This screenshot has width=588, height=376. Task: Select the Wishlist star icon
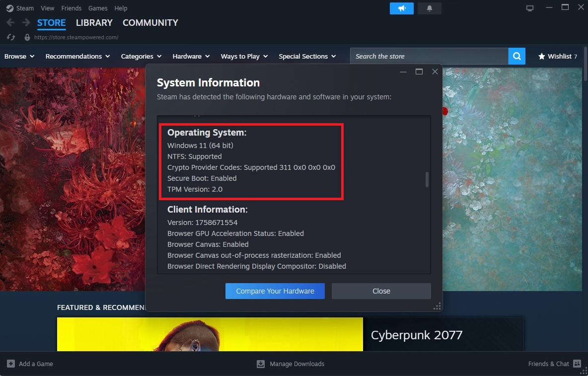coord(541,56)
